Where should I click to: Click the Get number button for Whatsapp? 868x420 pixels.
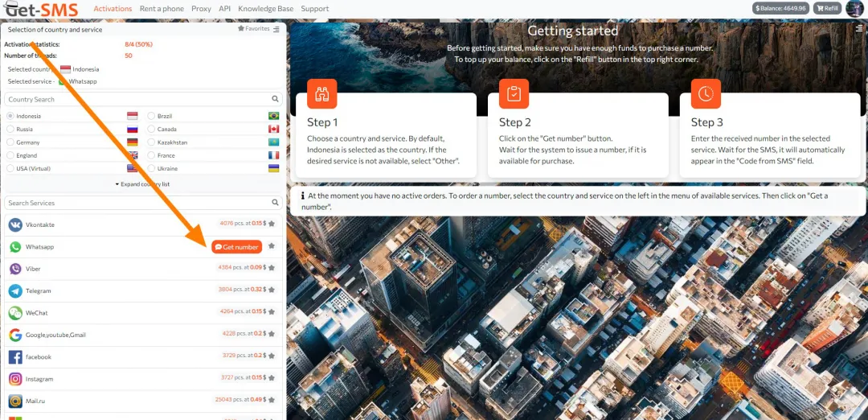(x=236, y=247)
